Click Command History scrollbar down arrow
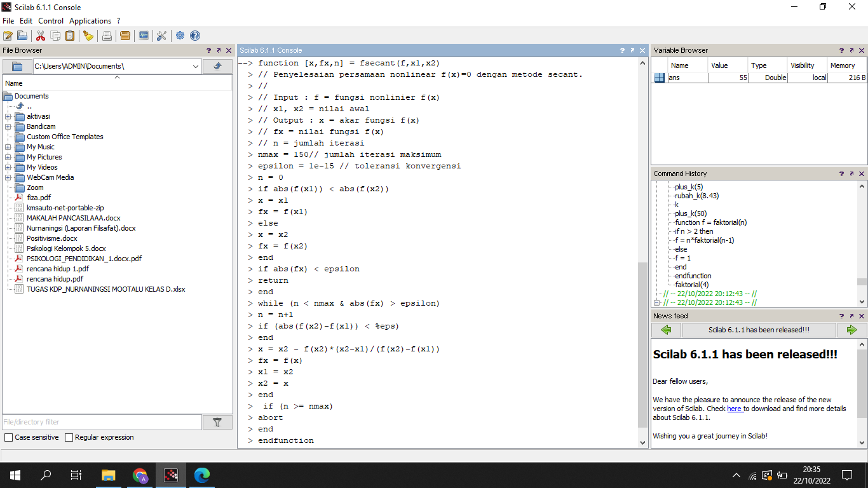868x488 pixels. click(x=862, y=302)
